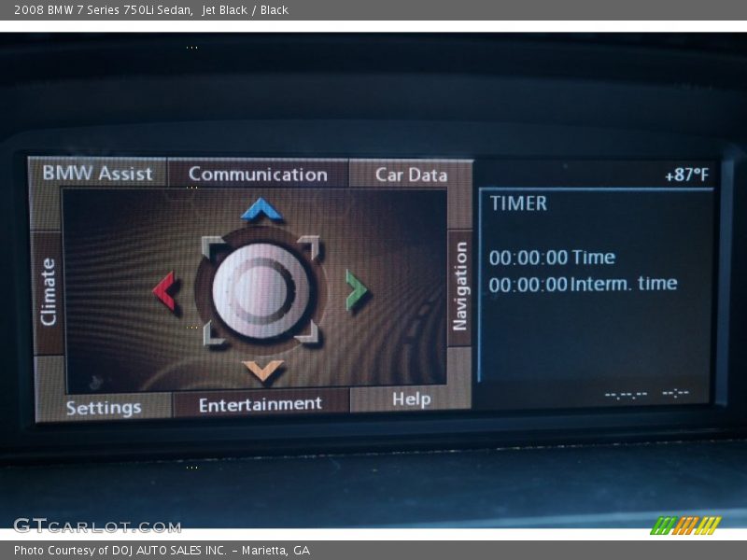747x560 pixels.
Task: Click the blank date display placeholder
Action: click(626, 394)
